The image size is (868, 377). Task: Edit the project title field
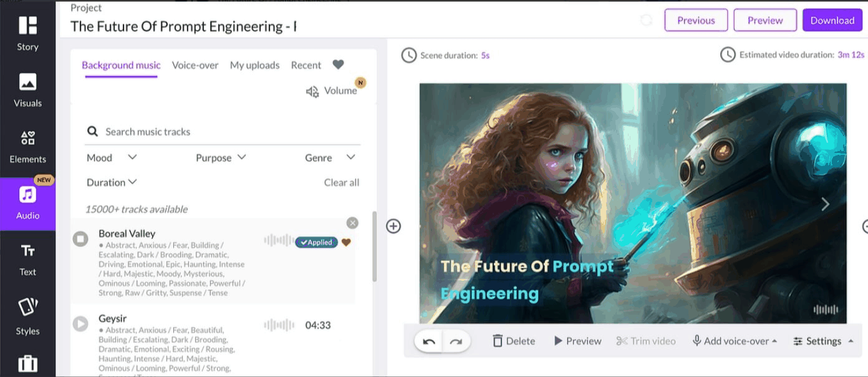click(x=183, y=26)
